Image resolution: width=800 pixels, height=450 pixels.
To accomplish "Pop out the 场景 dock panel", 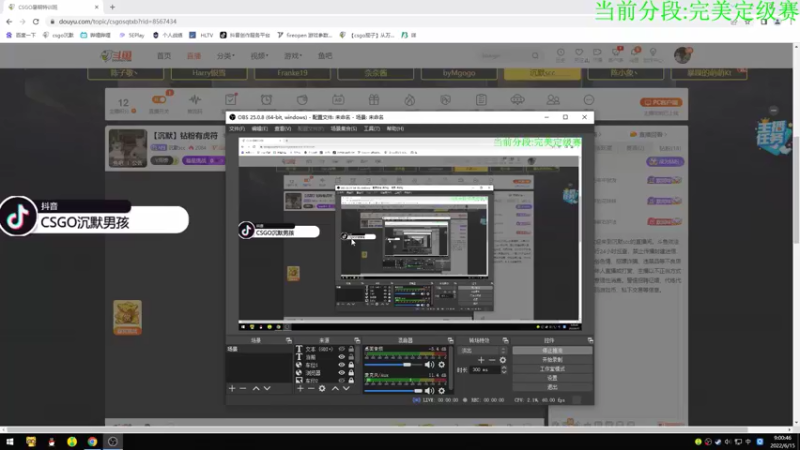I will coord(289,340).
